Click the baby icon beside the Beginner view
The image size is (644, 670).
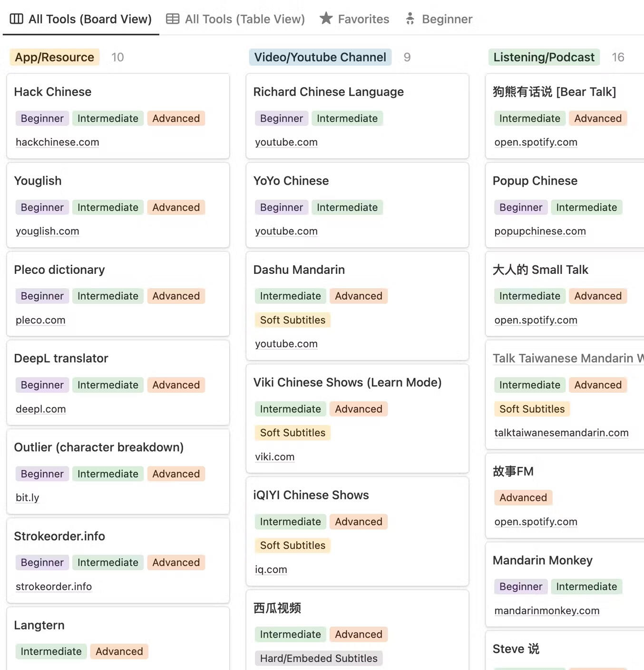pyautogui.click(x=410, y=19)
